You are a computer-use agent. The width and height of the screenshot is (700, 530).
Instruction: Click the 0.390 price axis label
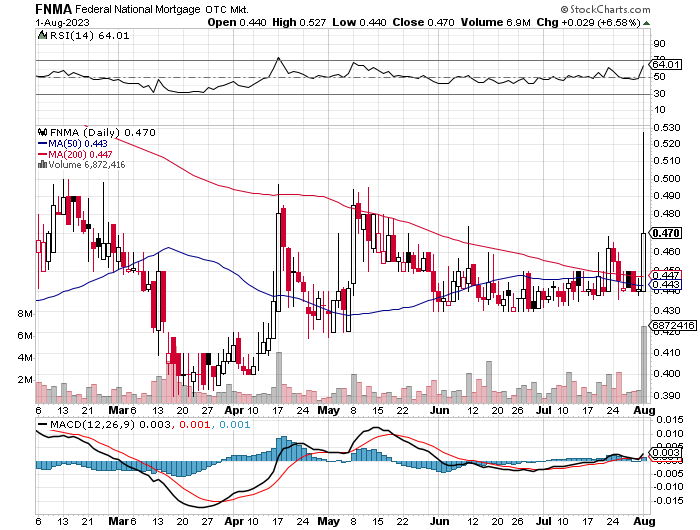(x=667, y=396)
